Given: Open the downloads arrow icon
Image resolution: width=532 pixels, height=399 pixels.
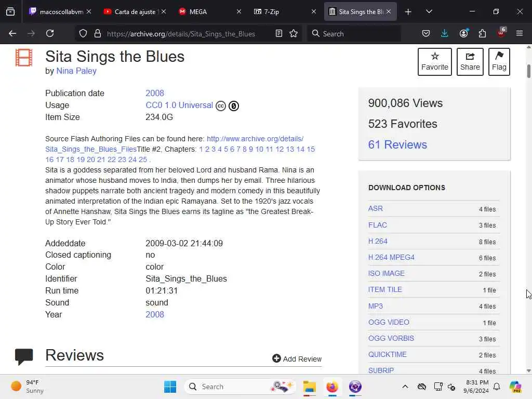Looking at the screenshot, I should 445,34.
